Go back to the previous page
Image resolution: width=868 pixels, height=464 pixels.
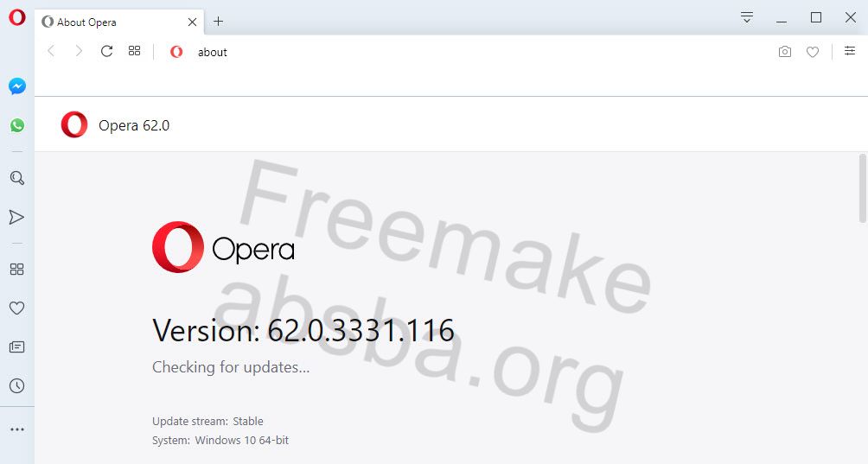click(51, 52)
